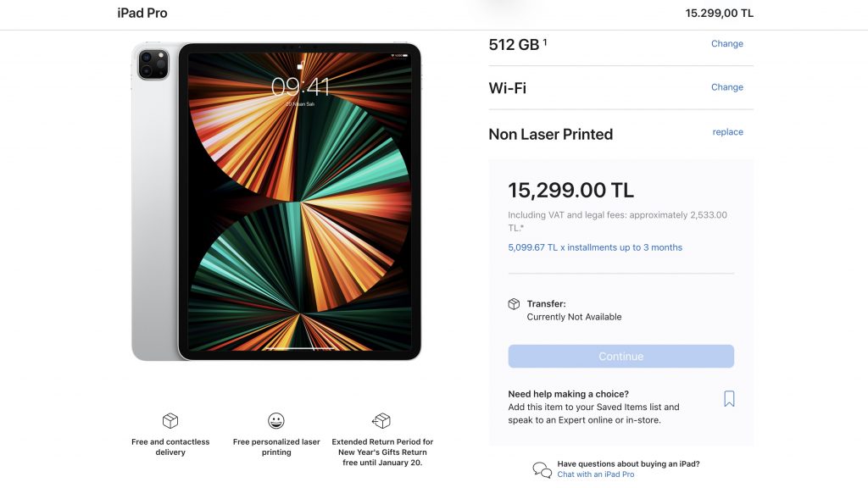Click the free delivery box icon
Image resolution: width=868 pixels, height=488 pixels.
[170, 421]
